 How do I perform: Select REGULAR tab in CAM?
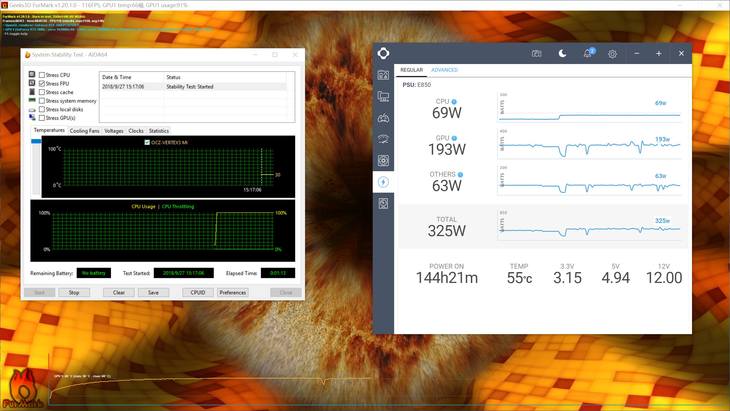[412, 70]
